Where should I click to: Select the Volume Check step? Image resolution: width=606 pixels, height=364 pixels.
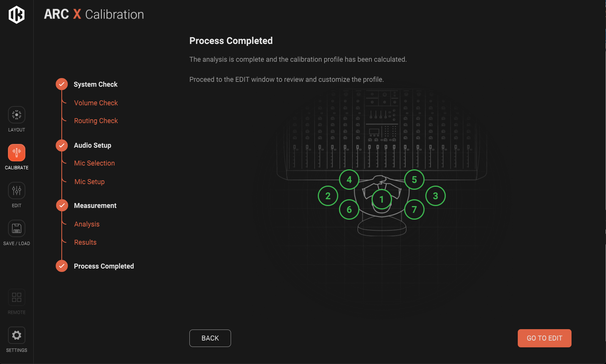point(96,103)
